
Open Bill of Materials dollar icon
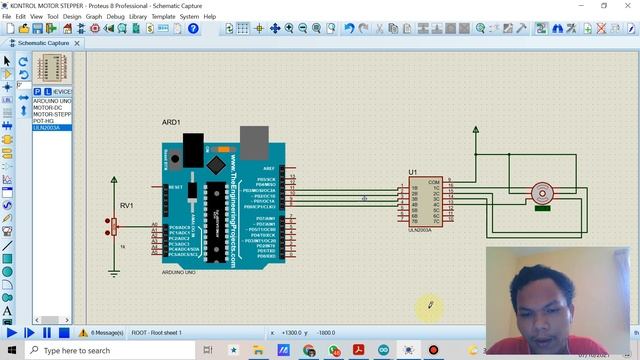tap(150, 29)
